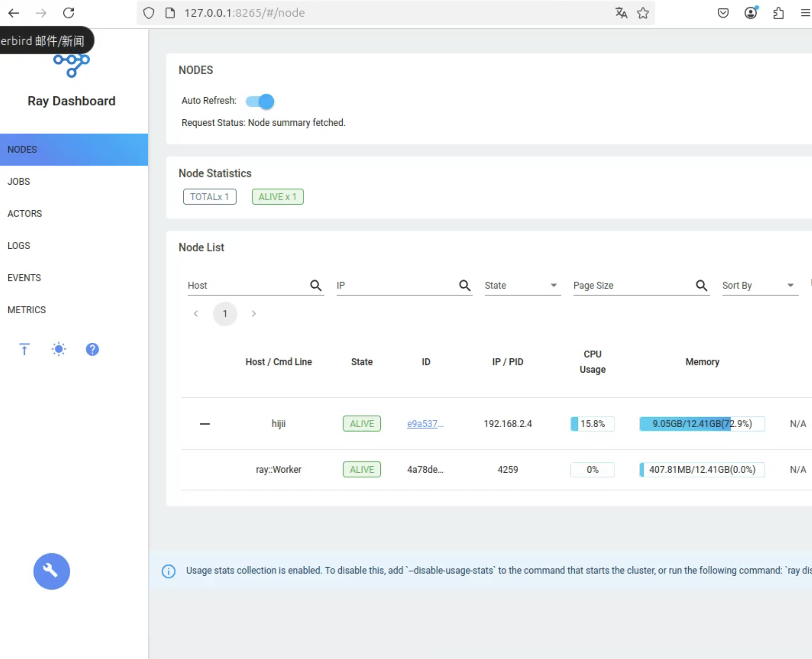Viewport: 812px width, 659px height.
Task: Click the blue wrench floating button
Action: click(52, 571)
